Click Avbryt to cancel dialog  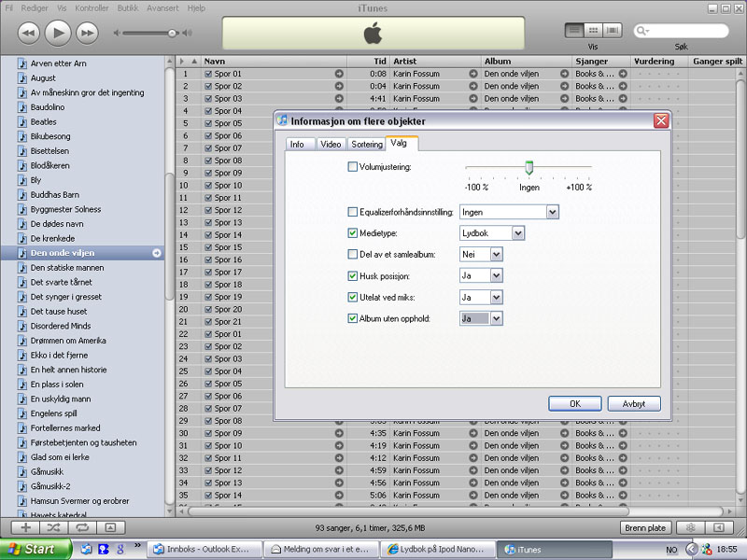(x=634, y=403)
